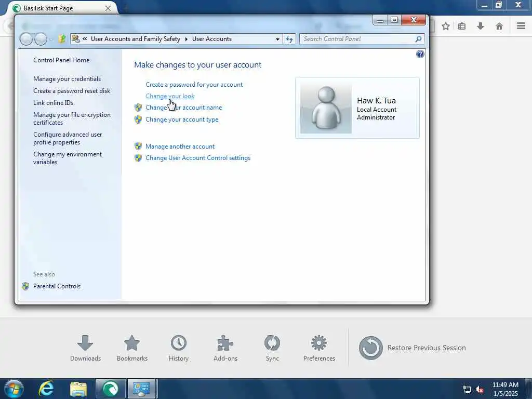Image resolution: width=532 pixels, height=399 pixels.
Task: Open Configure advanced user profile properties
Action: (68, 138)
